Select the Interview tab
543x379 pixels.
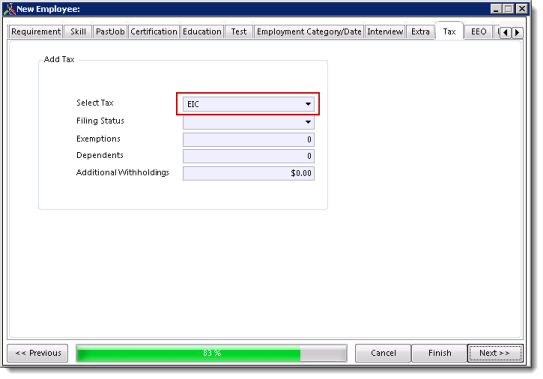coord(385,32)
